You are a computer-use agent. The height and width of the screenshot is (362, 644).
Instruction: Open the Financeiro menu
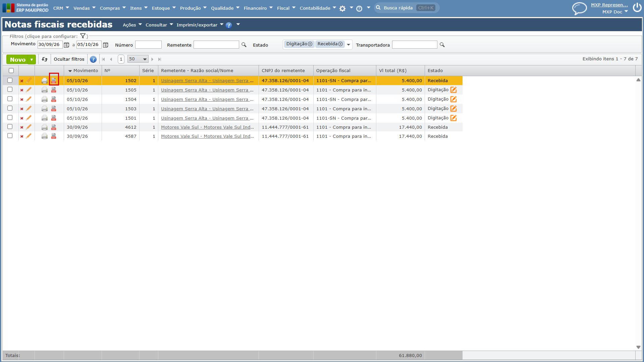(x=258, y=8)
